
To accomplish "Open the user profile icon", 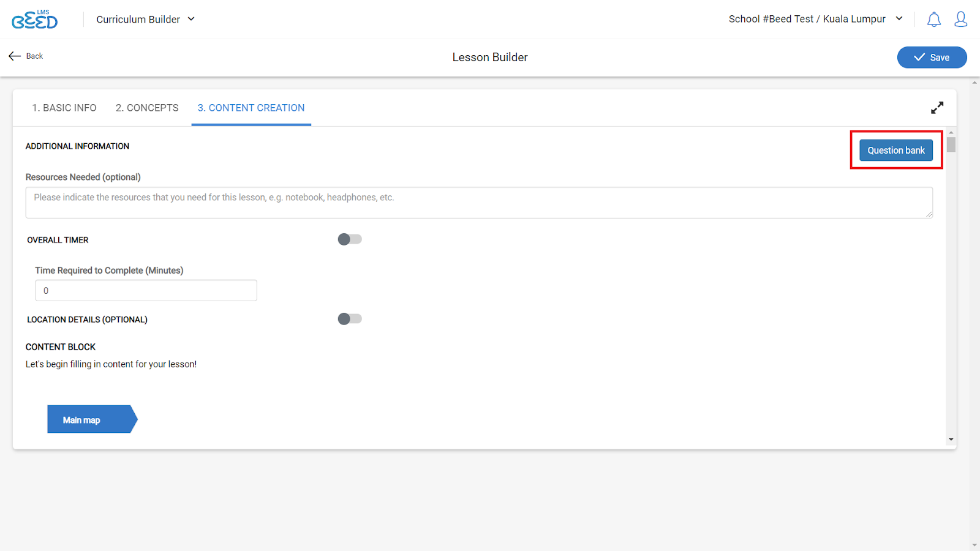I will tap(960, 20).
